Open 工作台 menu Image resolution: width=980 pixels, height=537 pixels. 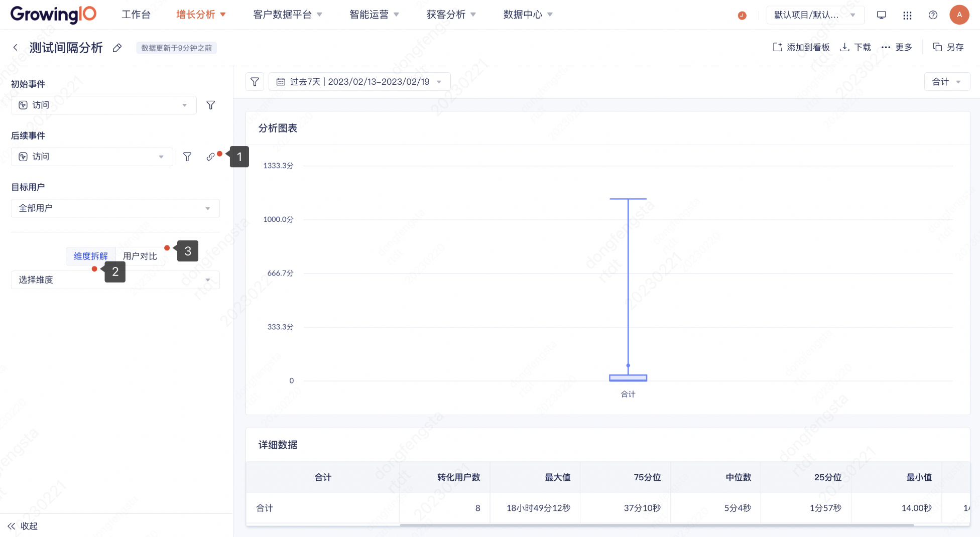[136, 15]
